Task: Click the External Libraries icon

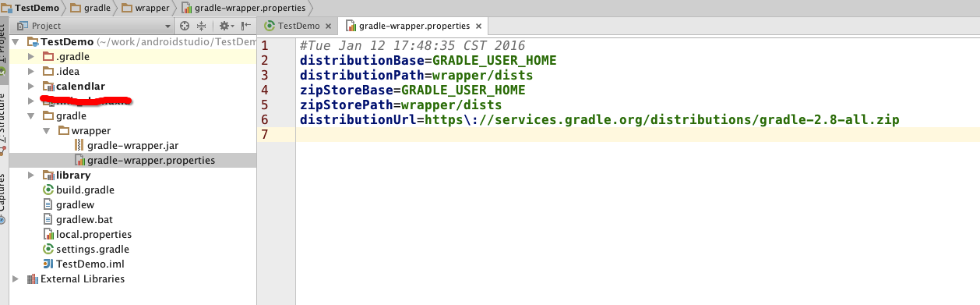Action: [x=33, y=278]
